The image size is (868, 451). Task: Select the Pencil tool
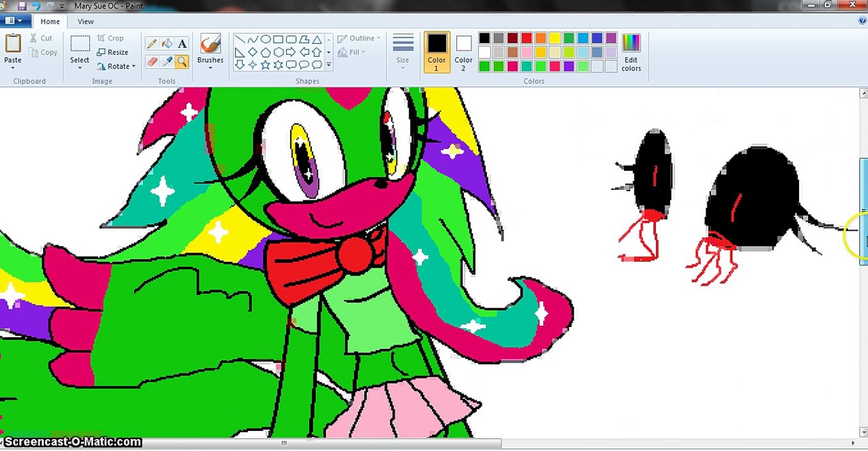[x=151, y=44]
